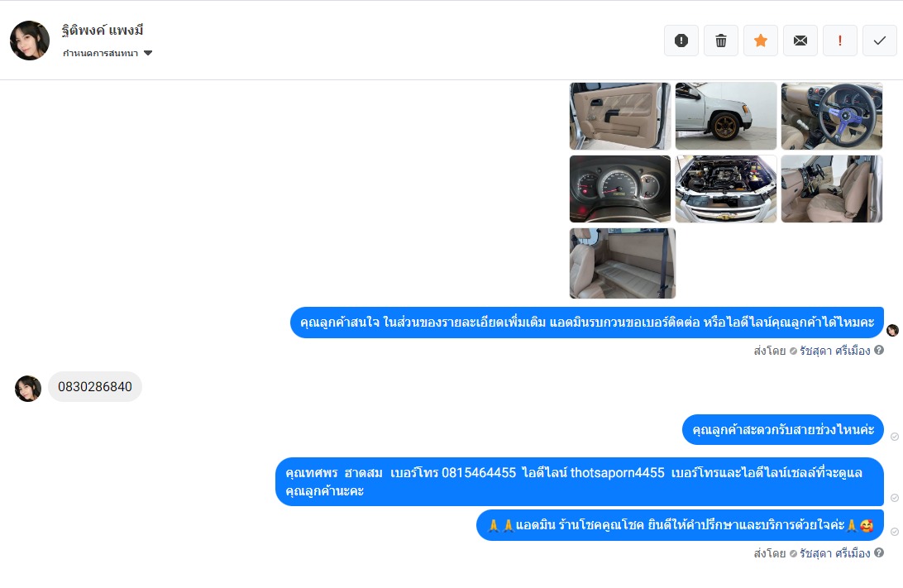
Task: Click the help icon beside the lower sender name
Action: pos(879,552)
